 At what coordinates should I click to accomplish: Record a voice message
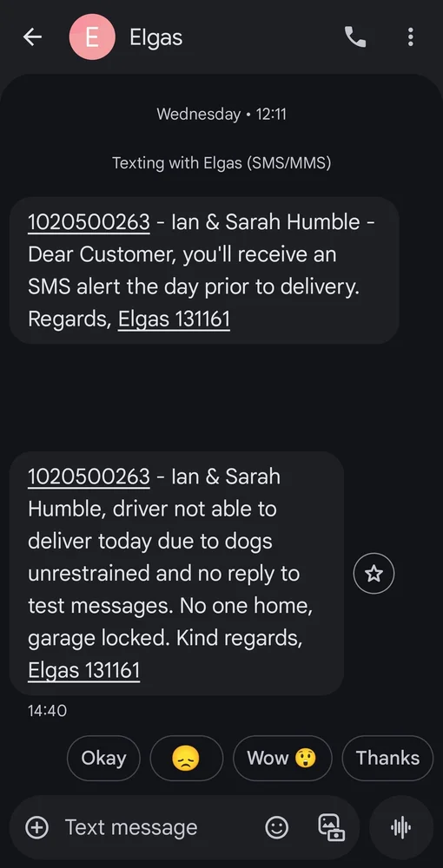401,827
